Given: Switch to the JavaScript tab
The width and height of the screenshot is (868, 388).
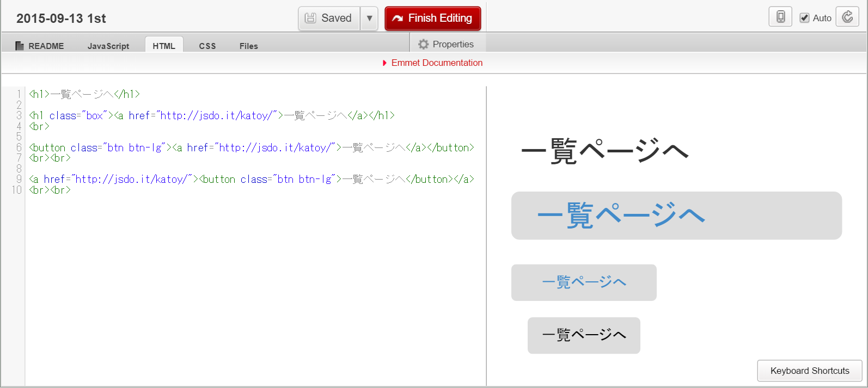Looking at the screenshot, I should point(108,46).
